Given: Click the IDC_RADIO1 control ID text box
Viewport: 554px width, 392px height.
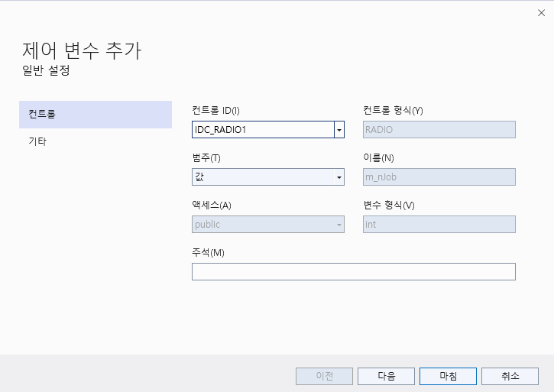Looking at the screenshot, I should [262, 130].
